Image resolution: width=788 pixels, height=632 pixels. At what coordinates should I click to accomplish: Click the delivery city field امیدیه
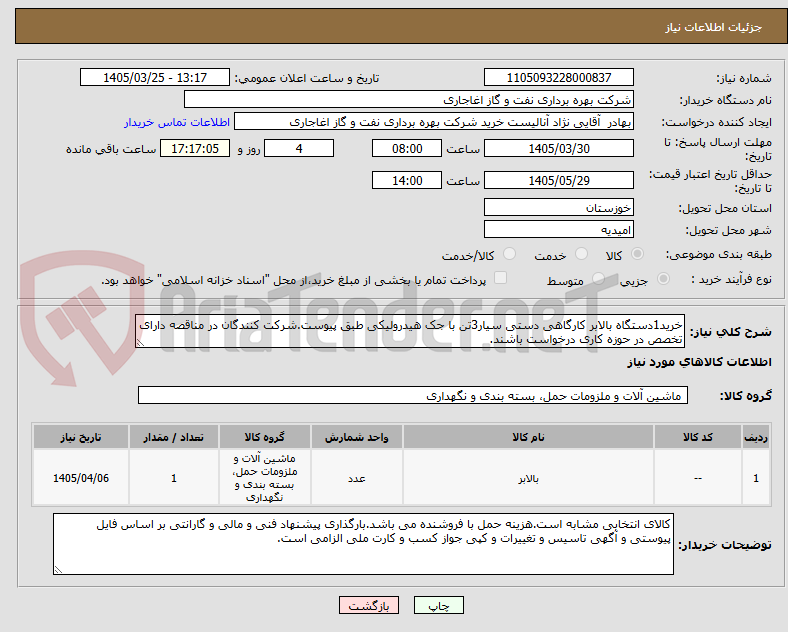558,230
